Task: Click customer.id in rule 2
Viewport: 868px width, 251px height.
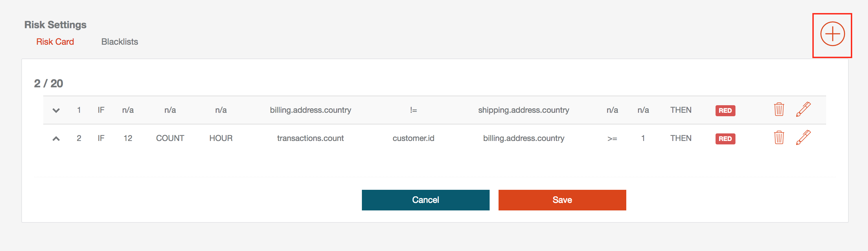Action: click(x=413, y=138)
